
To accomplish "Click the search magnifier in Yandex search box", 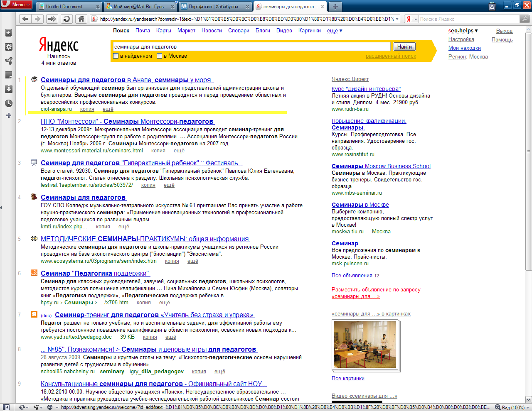I will [525, 19].
